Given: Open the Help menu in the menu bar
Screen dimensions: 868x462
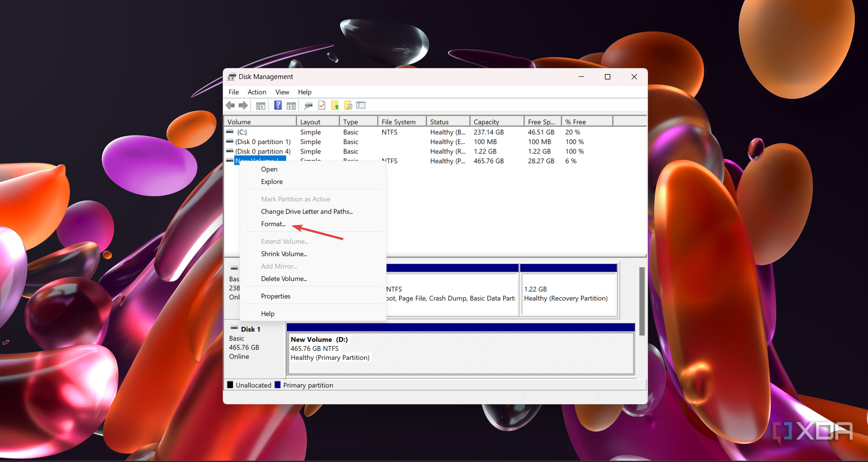Looking at the screenshot, I should point(305,92).
